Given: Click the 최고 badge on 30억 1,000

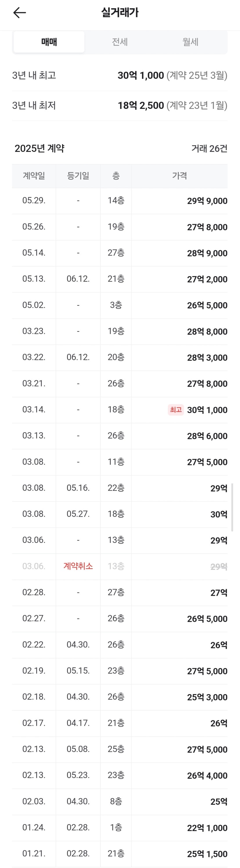Looking at the screenshot, I should [176, 410].
